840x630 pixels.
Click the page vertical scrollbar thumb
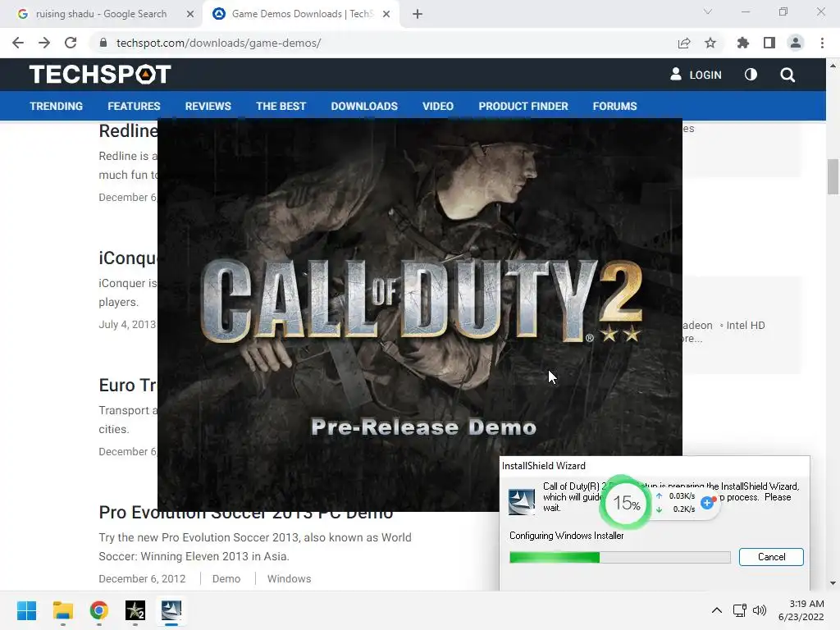pos(833,177)
